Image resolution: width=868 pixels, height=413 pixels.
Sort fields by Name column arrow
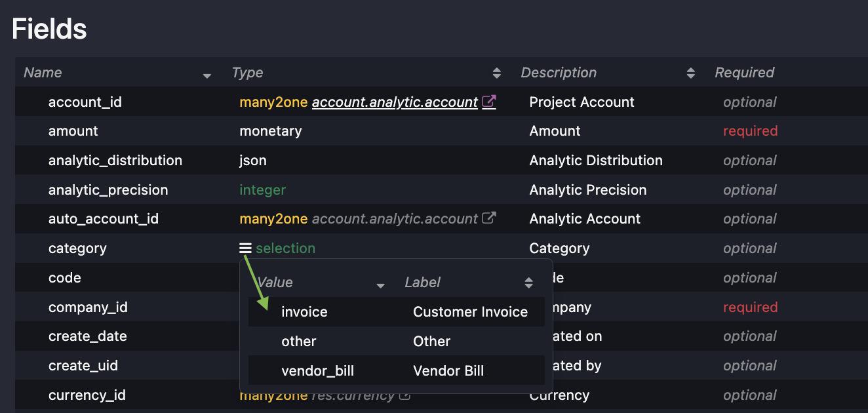tap(207, 75)
